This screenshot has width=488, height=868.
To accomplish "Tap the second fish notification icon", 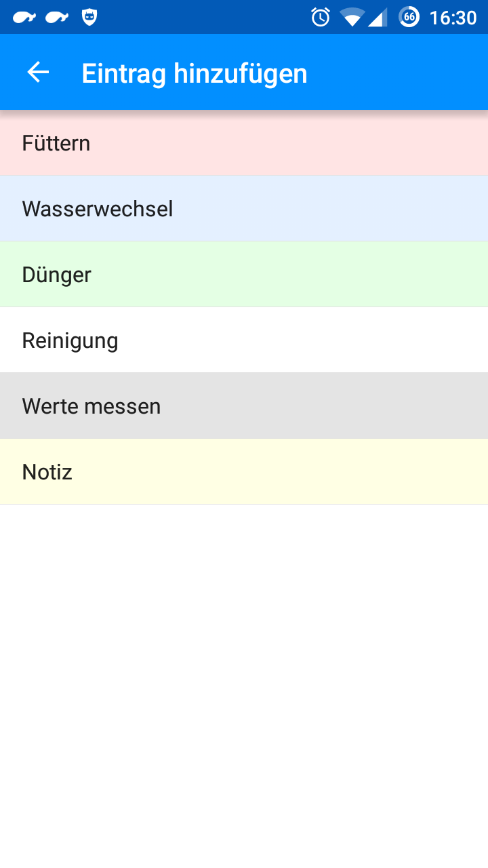I will [57, 18].
